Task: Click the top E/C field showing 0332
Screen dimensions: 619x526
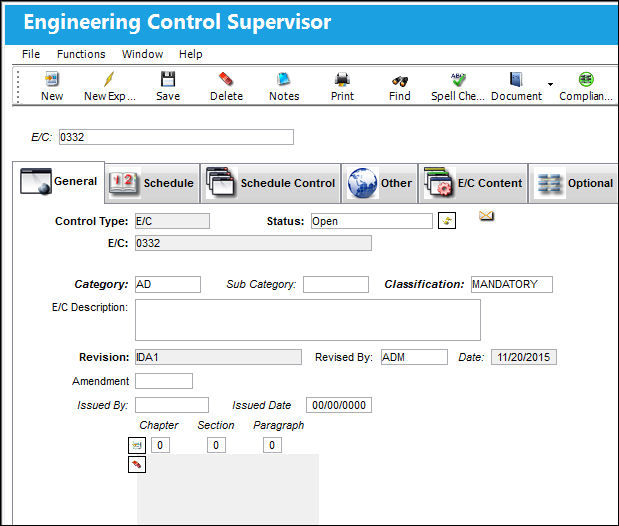Action: (x=176, y=137)
